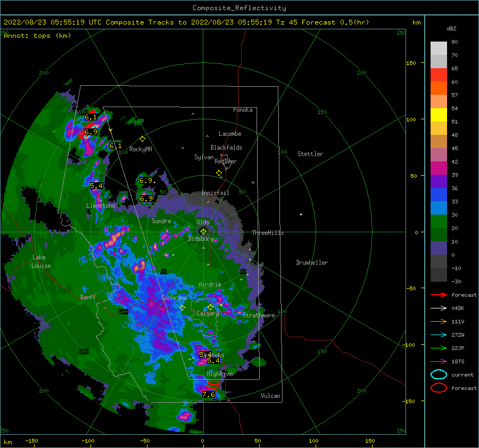479x448 pixels.
Task: Click the red forecast ellipse legend icon
Action: click(439, 388)
